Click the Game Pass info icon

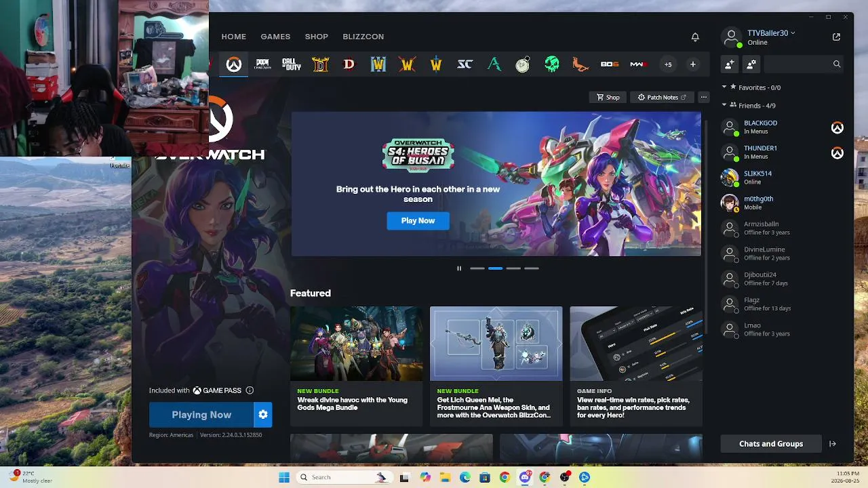click(x=250, y=390)
